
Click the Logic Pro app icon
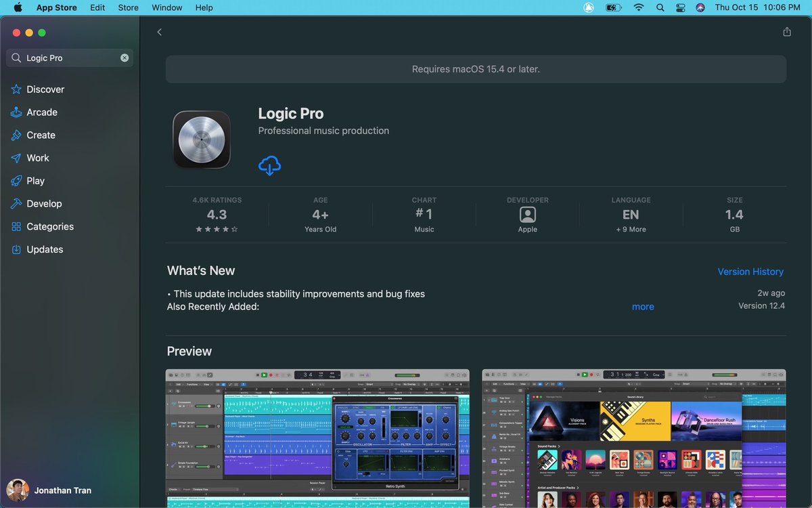coord(202,140)
